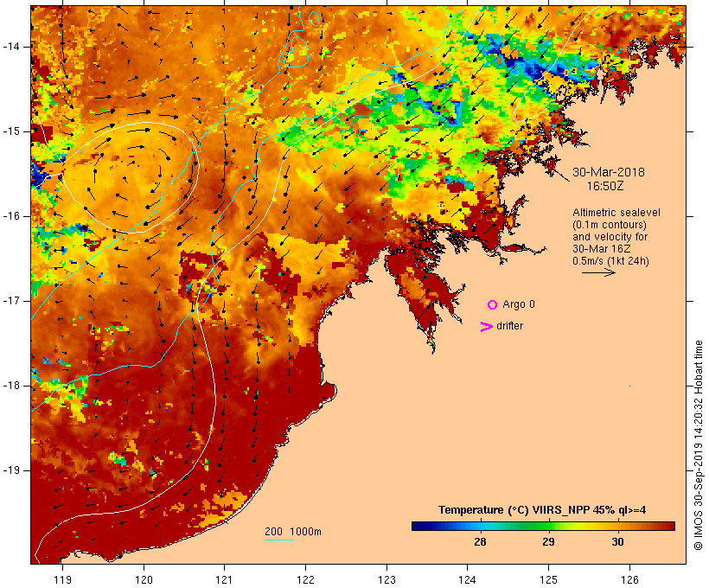
Task: Click the '(0.1m contours)' caption line
Action: tap(610, 225)
